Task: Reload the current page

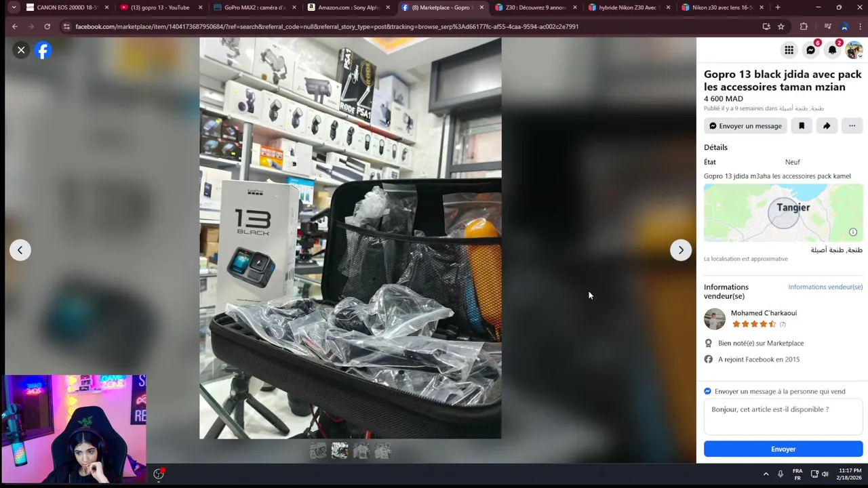Action: [47, 26]
